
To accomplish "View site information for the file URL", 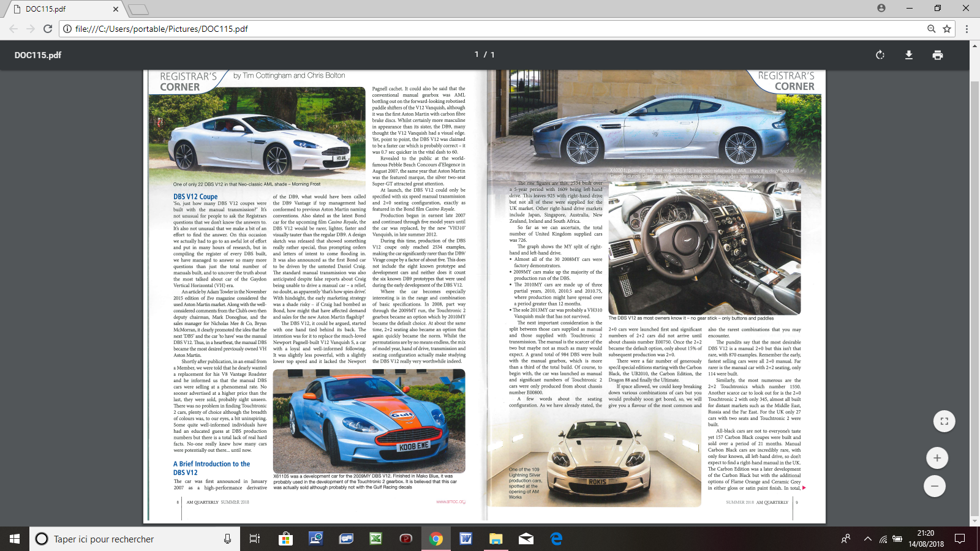I will [x=67, y=29].
